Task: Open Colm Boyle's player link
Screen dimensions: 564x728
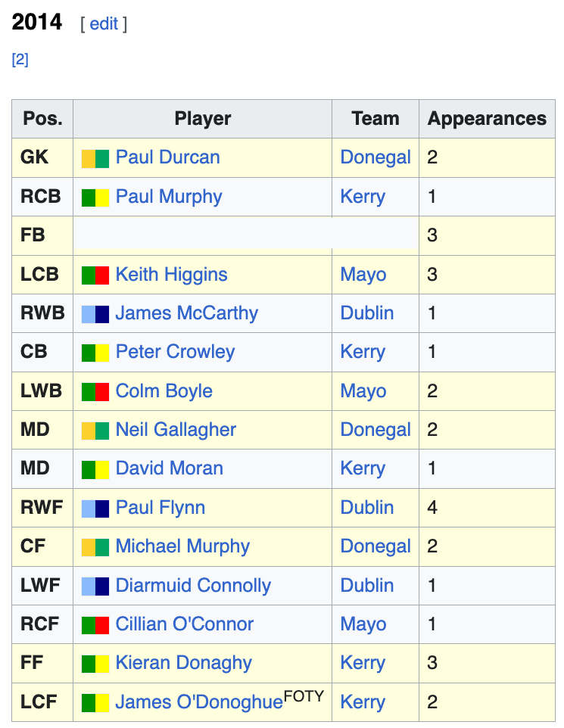Action: [164, 391]
